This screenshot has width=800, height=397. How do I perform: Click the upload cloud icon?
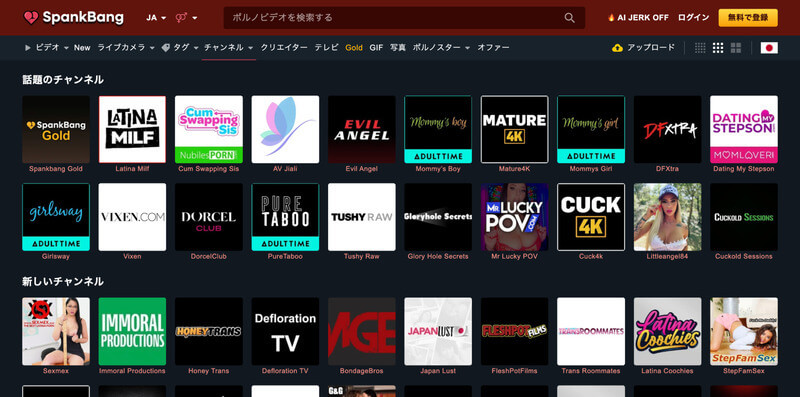coord(617,48)
